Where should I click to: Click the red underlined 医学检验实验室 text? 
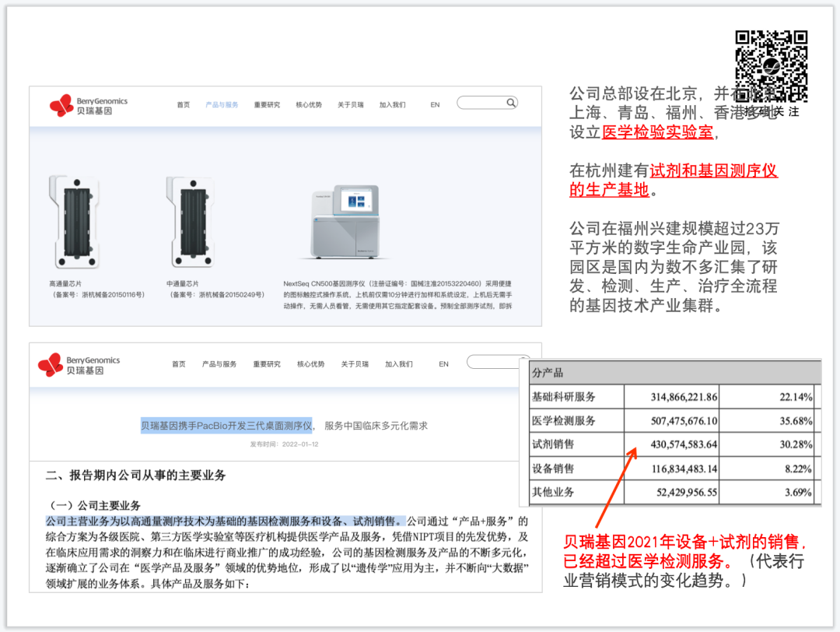(x=657, y=132)
